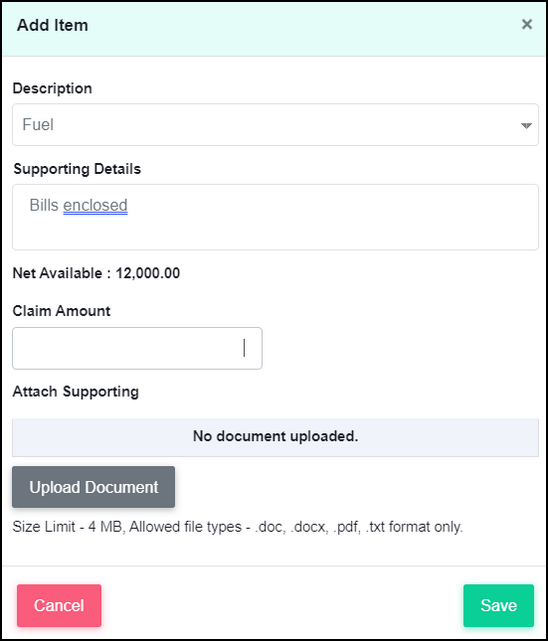This screenshot has width=548, height=641.
Task: Focus the Supporting Details text area
Action: pos(275,217)
